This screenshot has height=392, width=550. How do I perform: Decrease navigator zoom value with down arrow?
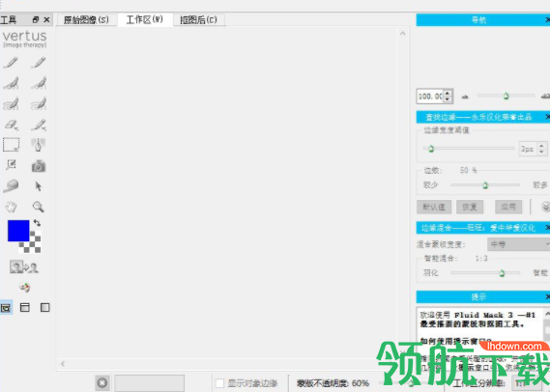(x=447, y=99)
